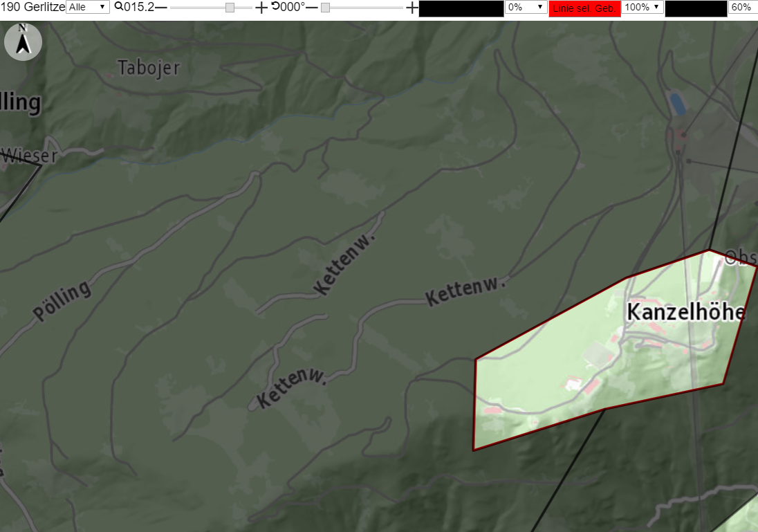
Task: Click the Tabojer place label on map
Action: pos(149,68)
